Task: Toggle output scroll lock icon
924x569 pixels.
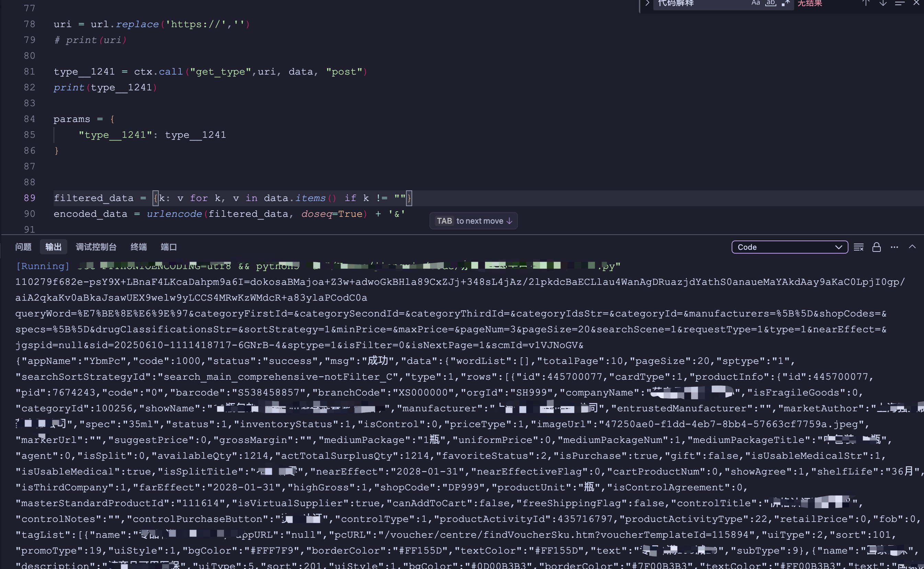Action: tap(877, 247)
